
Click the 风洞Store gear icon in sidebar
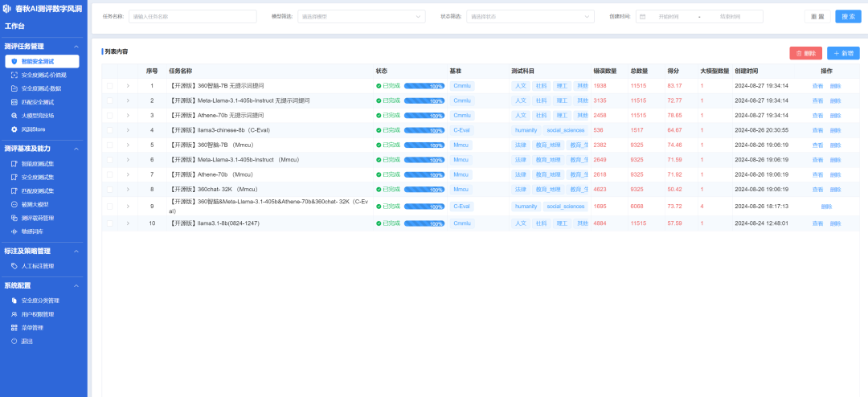pyautogui.click(x=14, y=129)
